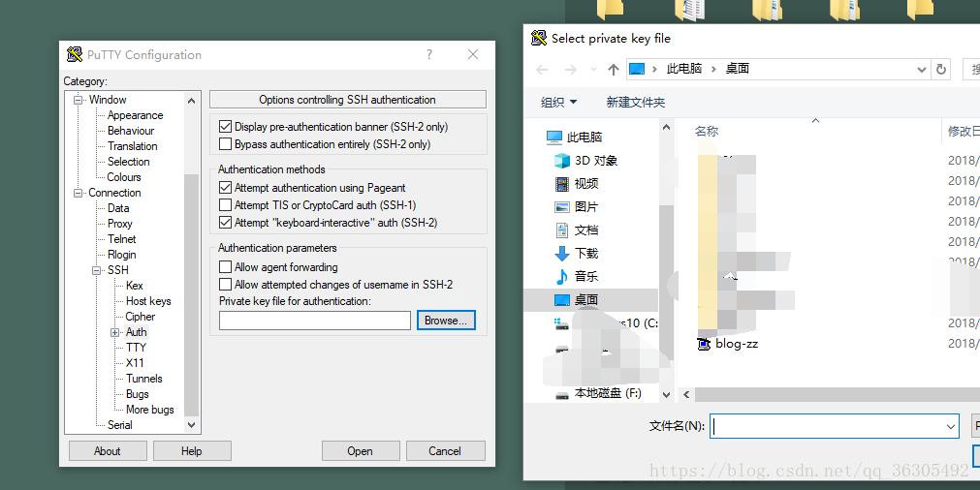Go forward with the right arrow in file dialog
This screenshot has height=490, width=980.
[570, 70]
